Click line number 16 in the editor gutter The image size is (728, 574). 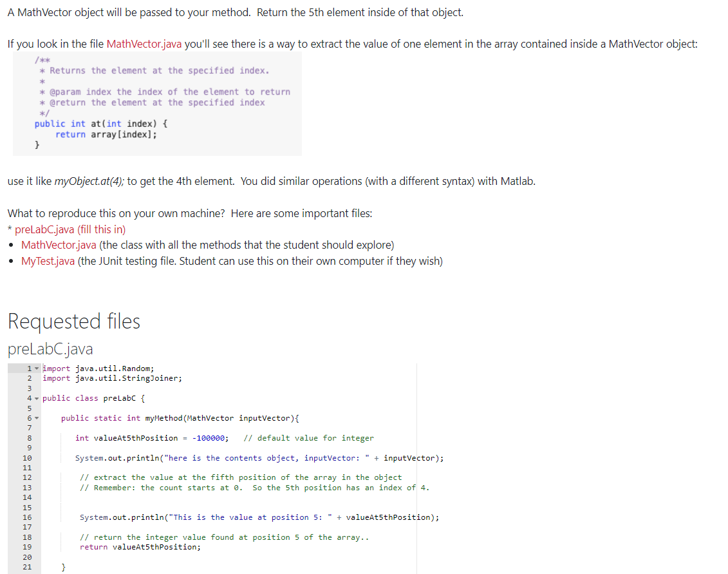click(x=29, y=517)
